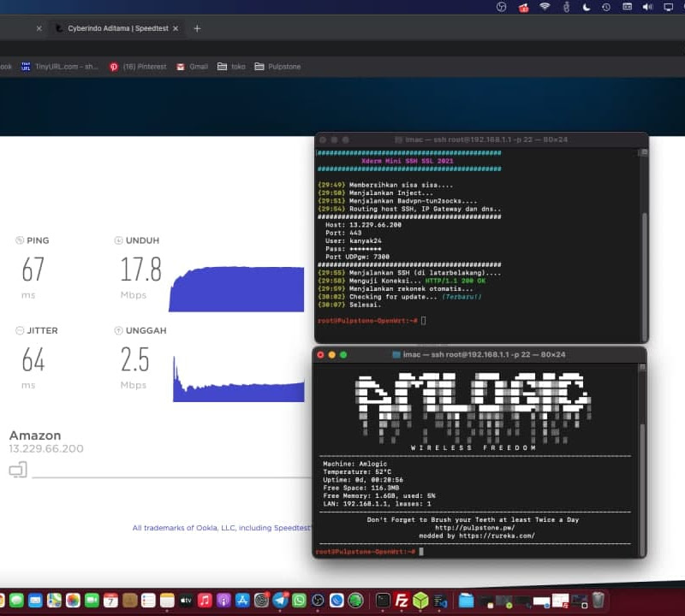Open System Preferences from the dock
This screenshot has height=616, width=685.
261,601
